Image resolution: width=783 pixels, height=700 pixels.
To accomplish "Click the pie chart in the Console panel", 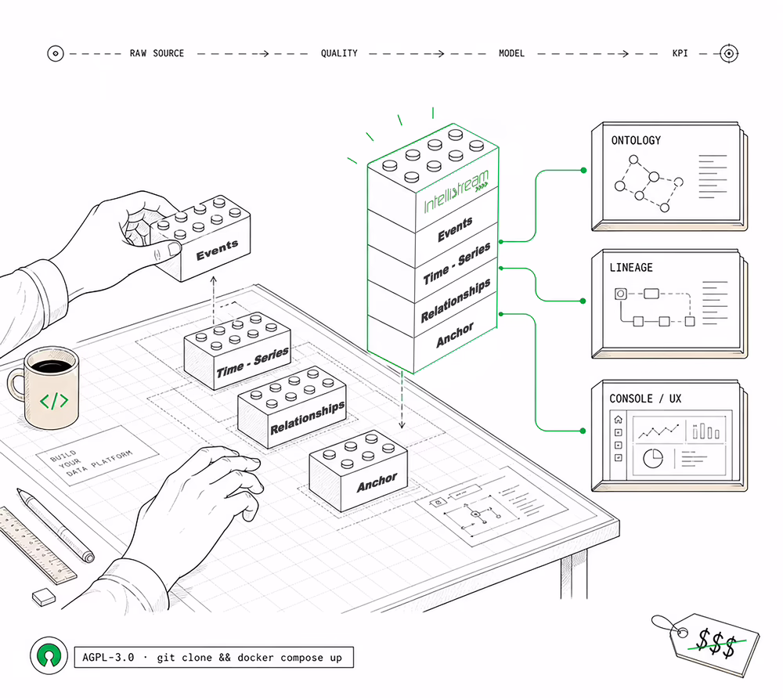I will (x=653, y=458).
